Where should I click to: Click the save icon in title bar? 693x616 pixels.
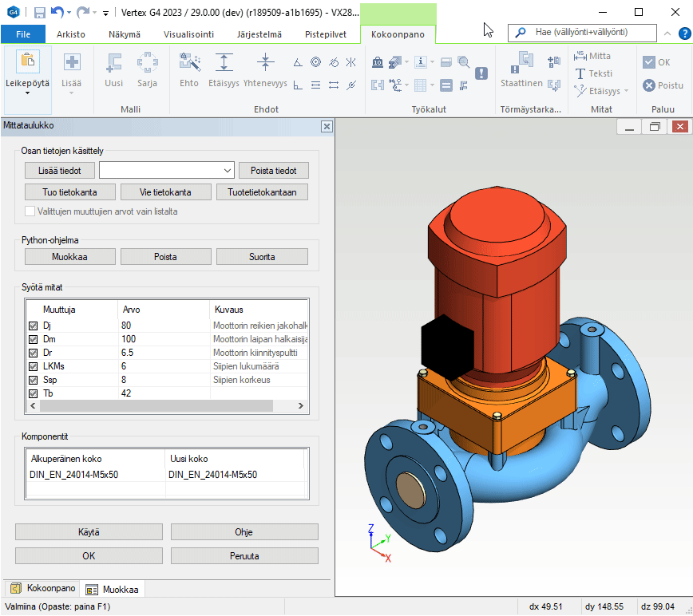tap(39, 12)
